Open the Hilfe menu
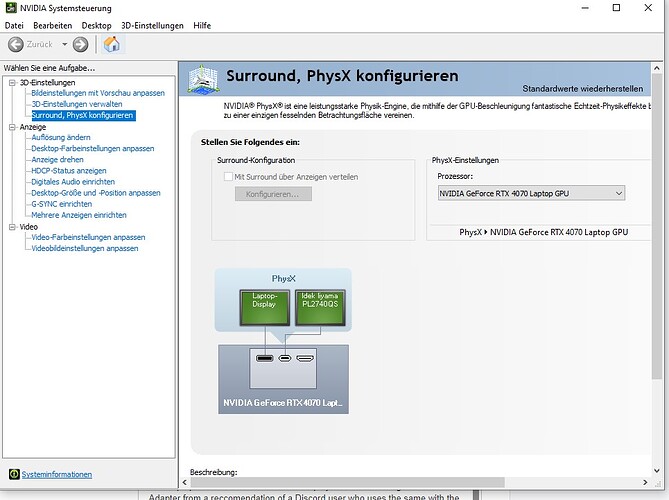Screen dimensions: 669x500 (x=202, y=26)
